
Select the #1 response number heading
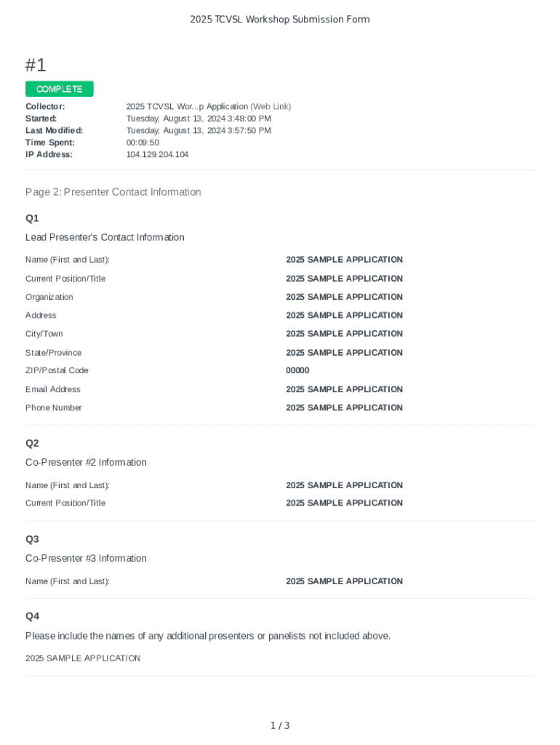[36, 65]
